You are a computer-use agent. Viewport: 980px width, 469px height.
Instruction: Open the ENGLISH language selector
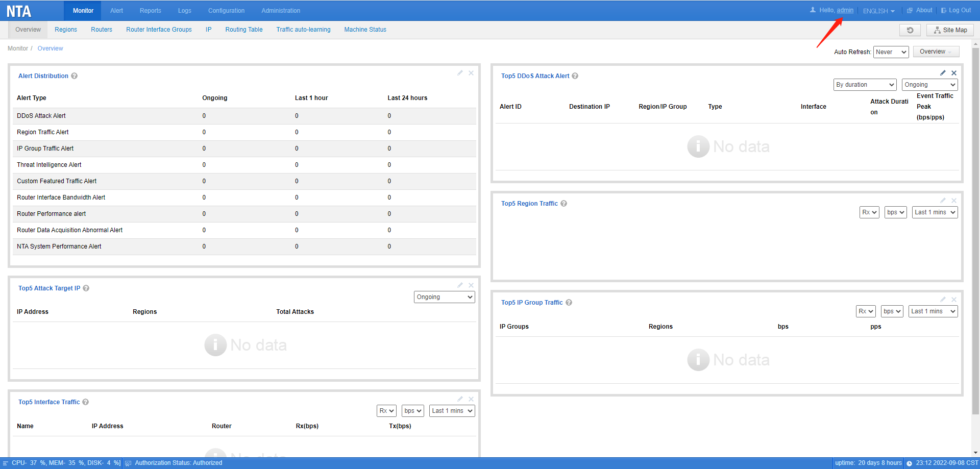(x=879, y=11)
